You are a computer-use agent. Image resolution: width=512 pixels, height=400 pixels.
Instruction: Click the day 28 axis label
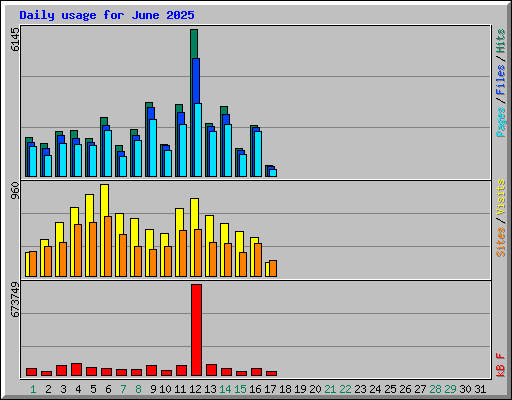click(435, 389)
